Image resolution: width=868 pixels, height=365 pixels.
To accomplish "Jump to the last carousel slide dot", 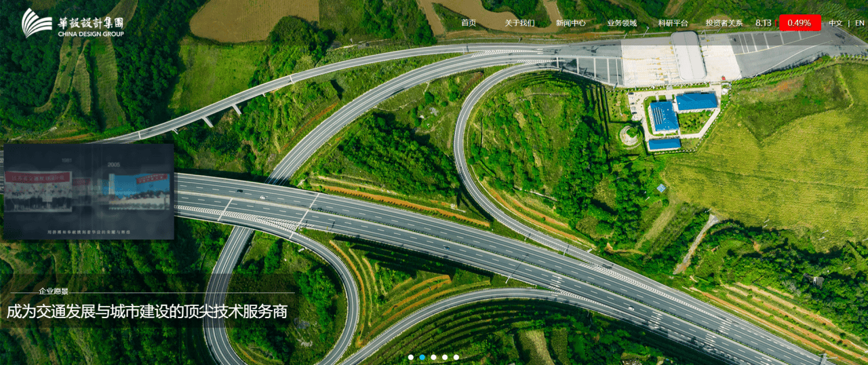I will (456, 357).
